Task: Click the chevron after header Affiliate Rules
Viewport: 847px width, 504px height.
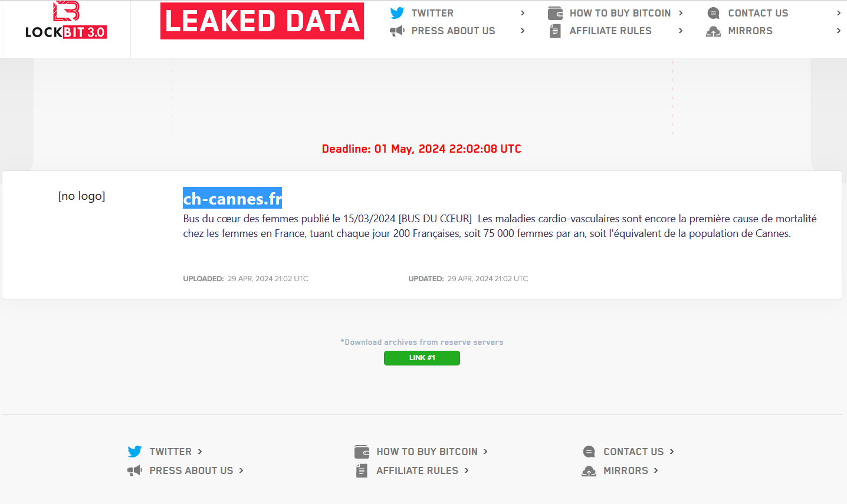Action: point(681,31)
